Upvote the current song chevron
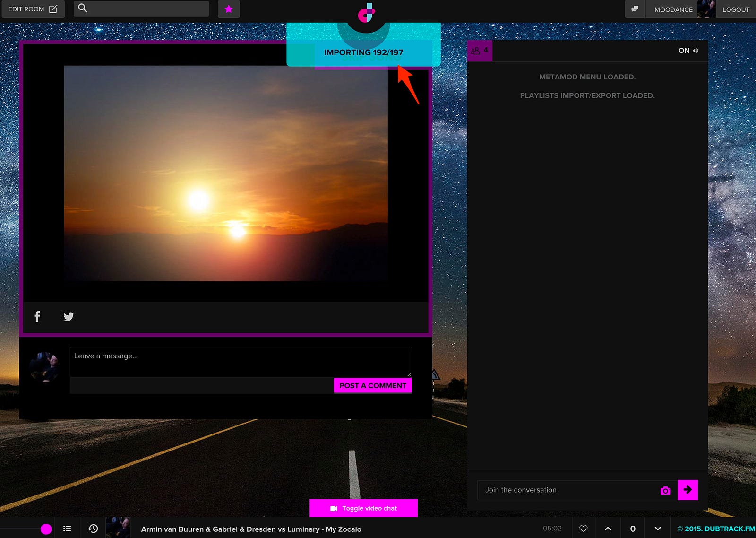This screenshot has width=756, height=538. pos(608,529)
